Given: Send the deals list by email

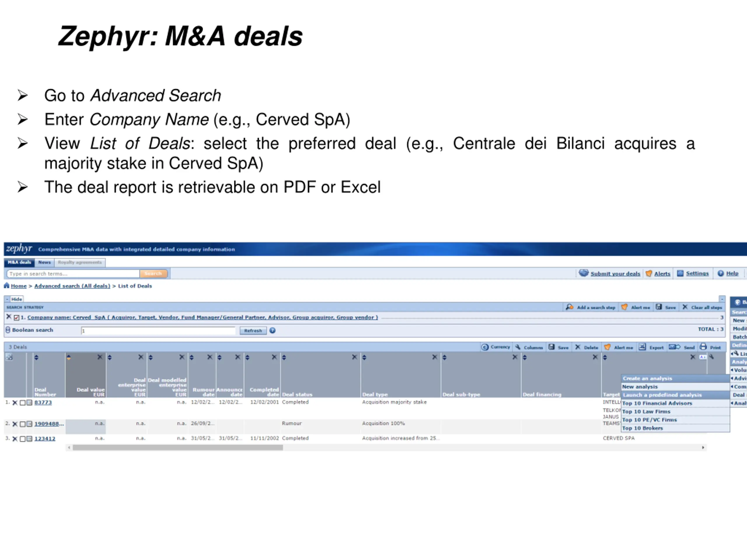Looking at the screenshot, I should click(682, 347).
